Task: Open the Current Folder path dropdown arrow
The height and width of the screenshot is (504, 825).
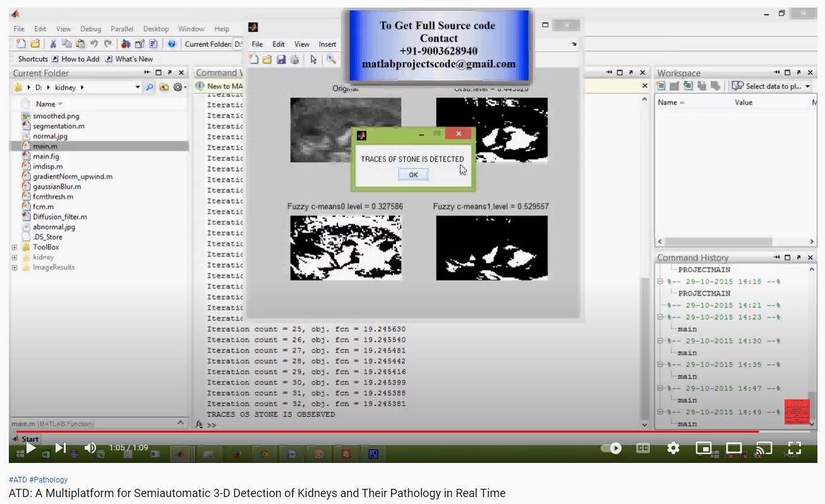Action: (138, 87)
